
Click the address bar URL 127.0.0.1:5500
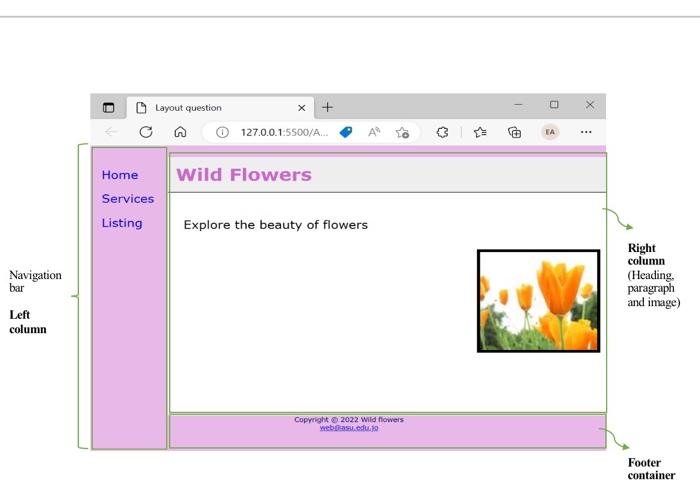click(x=284, y=132)
